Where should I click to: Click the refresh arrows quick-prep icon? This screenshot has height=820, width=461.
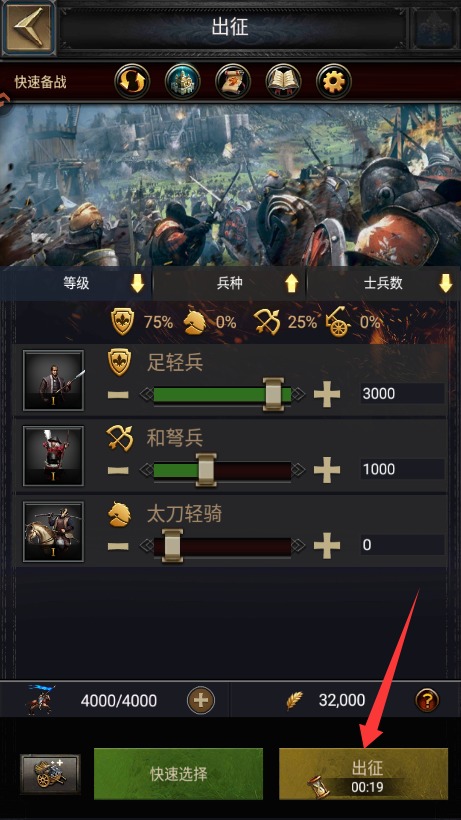(x=132, y=82)
